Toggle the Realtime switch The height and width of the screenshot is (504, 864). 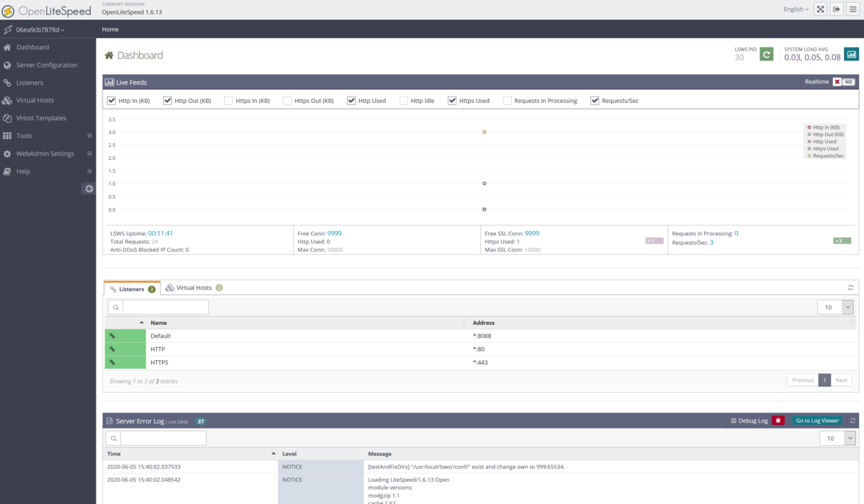(844, 82)
